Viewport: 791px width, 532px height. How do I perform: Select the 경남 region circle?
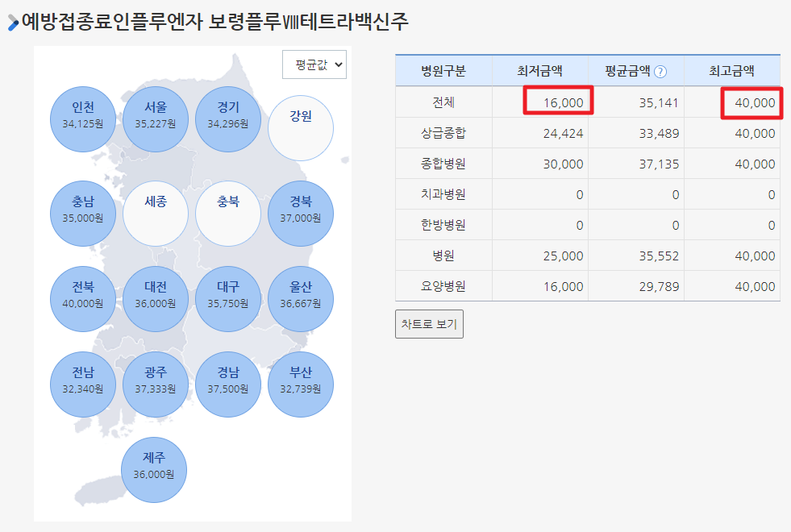(x=228, y=384)
